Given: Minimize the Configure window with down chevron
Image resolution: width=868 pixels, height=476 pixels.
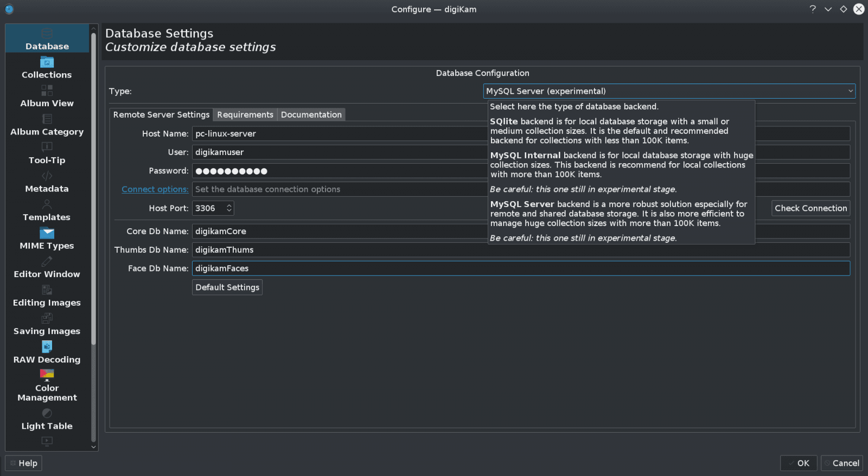Looking at the screenshot, I should pyautogui.click(x=828, y=9).
